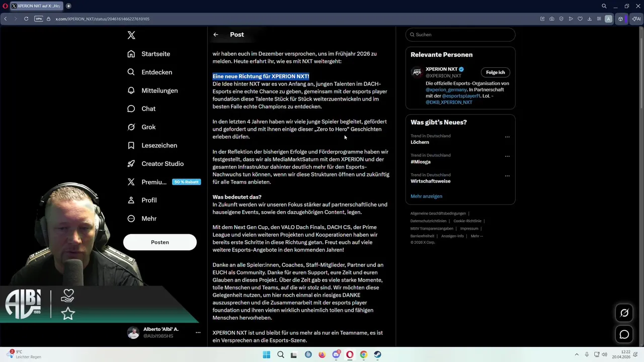Open Startseite in sidebar

(155, 54)
